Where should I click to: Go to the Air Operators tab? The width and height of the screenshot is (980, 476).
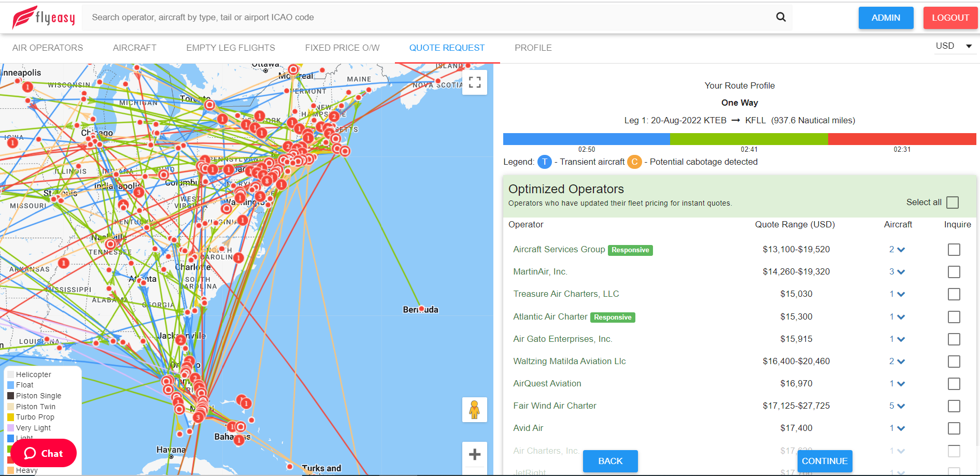point(48,48)
